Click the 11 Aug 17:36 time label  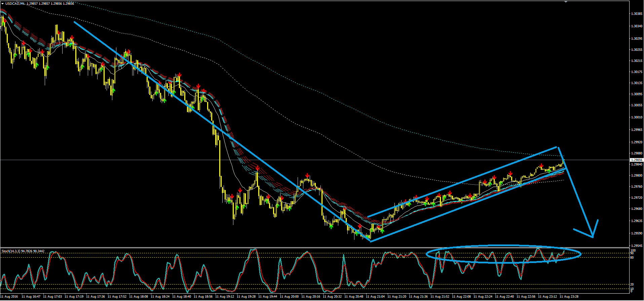(96, 297)
